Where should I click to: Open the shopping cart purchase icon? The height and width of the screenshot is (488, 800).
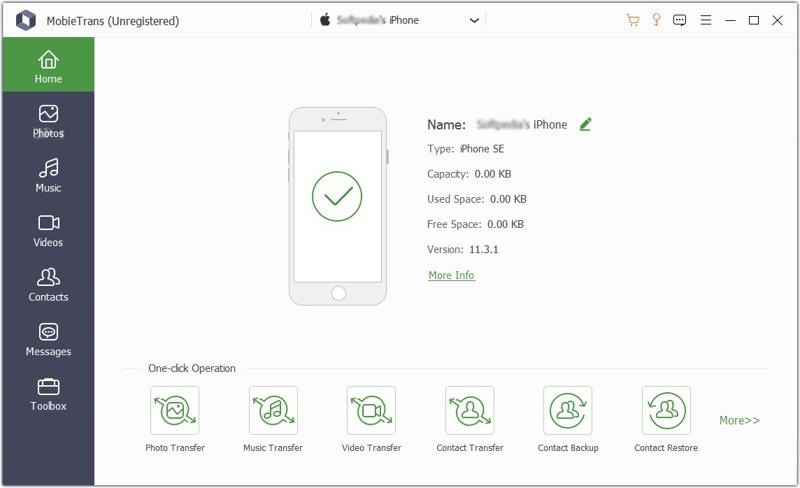click(x=633, y=20)
